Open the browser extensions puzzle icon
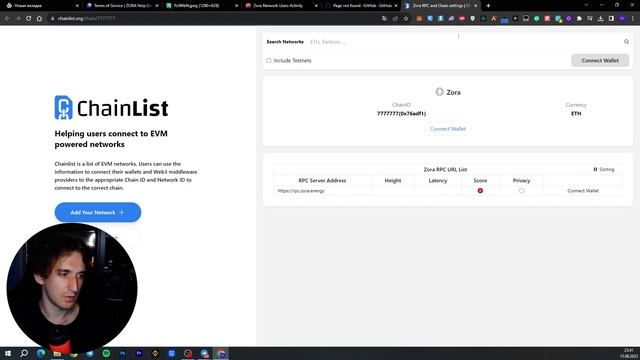Viewport: 640px width, 360px height. point(579,18)
